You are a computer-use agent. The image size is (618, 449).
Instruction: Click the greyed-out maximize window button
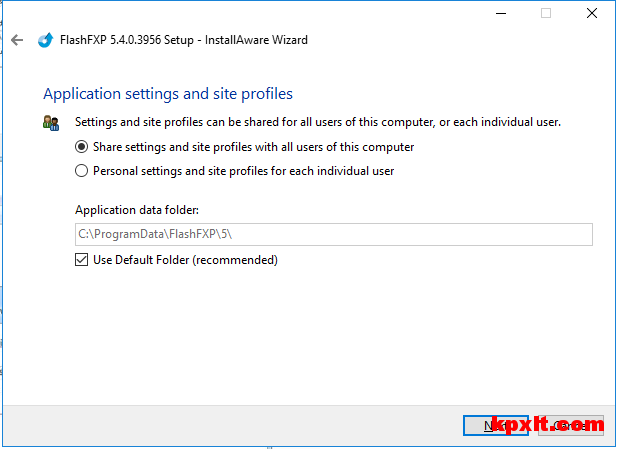[546, 13]
